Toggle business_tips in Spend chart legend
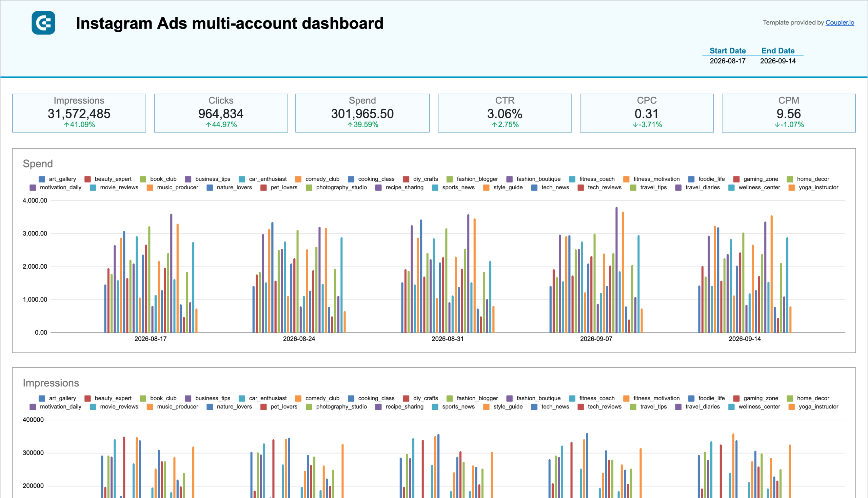Image resolution: width=868 pixels, height=498 pixels. [x=208, y=179]
